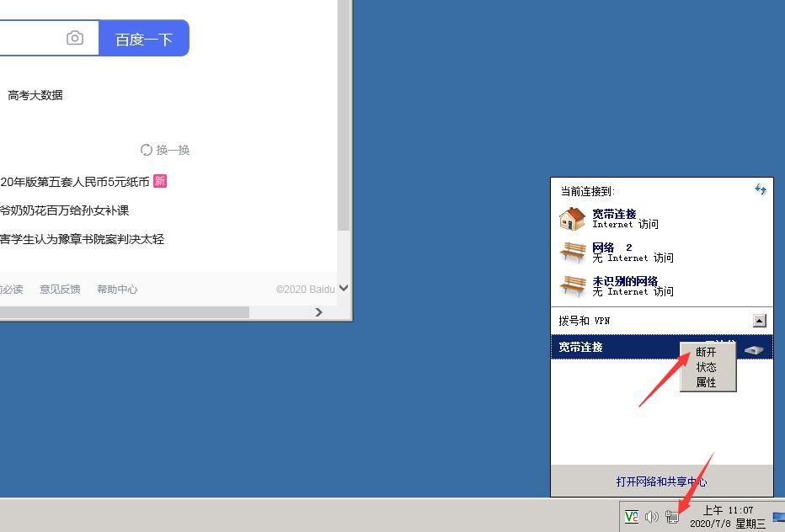The width and height of the screenshot is (785, 532).
Task: Click the bench icon for 未识别的网络
Action: pyautogui.click(x=572, y=286)
